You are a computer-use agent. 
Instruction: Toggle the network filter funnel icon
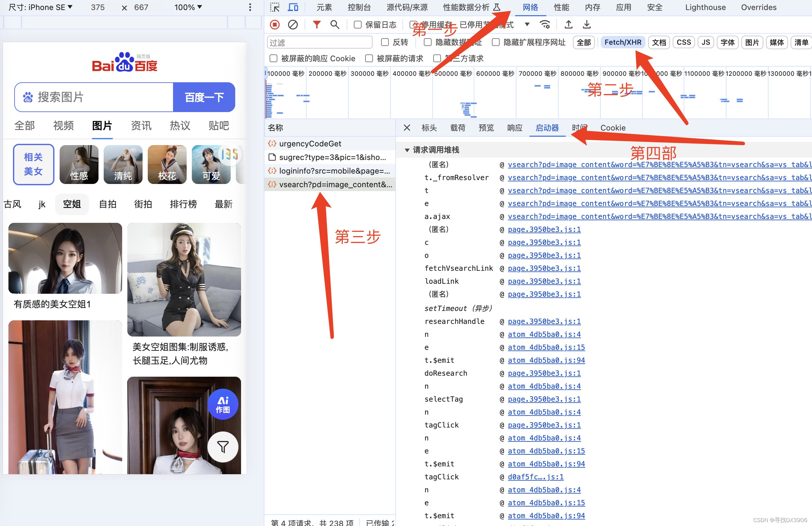317,25
